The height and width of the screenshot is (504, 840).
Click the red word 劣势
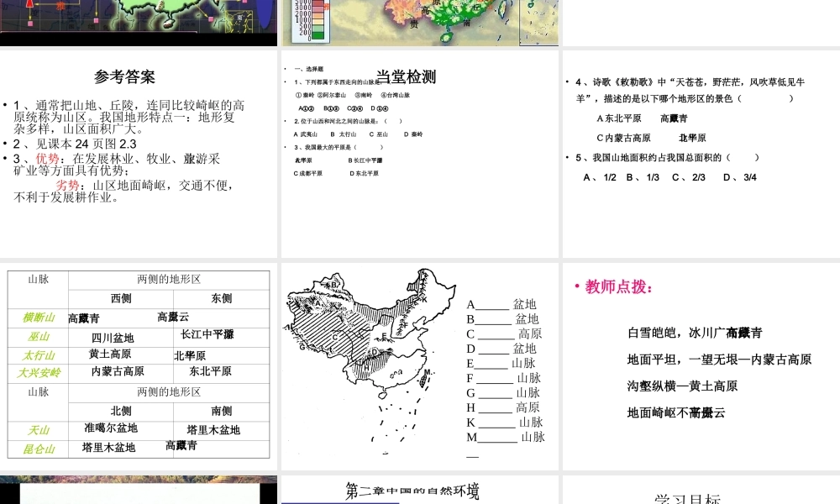click(67, 186)
